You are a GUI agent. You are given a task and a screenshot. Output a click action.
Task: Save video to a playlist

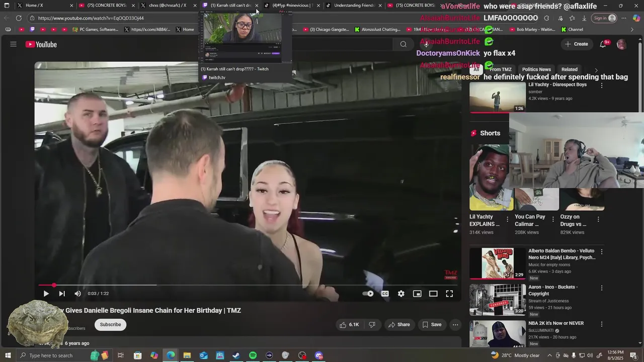(432, 325)
